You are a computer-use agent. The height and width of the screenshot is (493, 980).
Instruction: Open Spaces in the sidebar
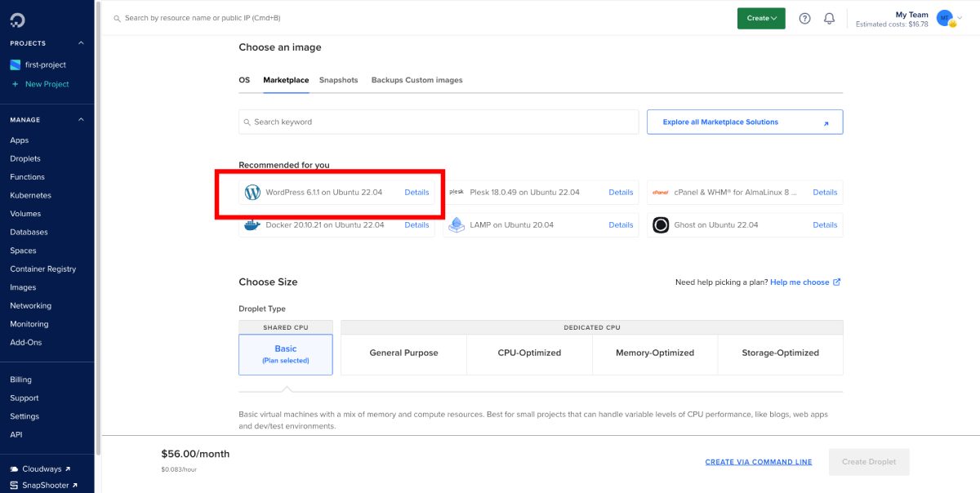[23, 251]
